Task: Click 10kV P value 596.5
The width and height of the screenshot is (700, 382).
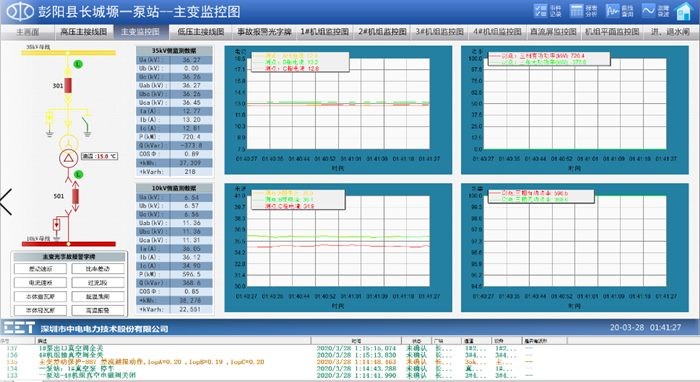Action: pos(192,274)
